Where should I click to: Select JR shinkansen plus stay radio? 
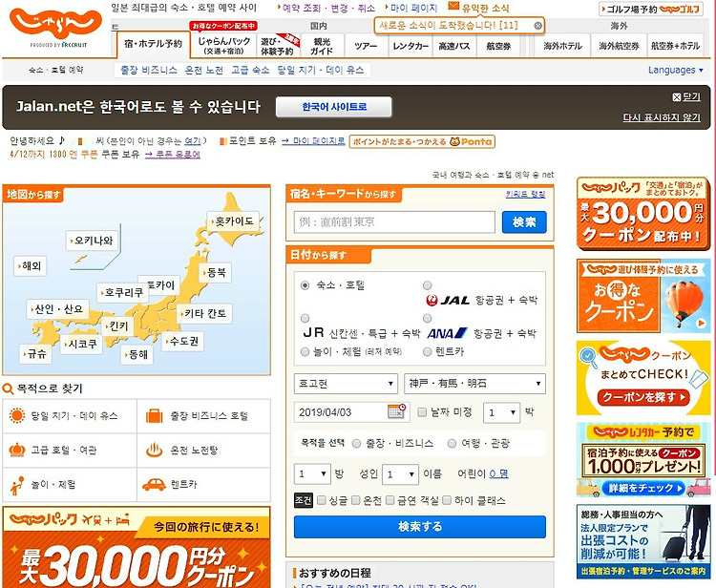tap(305, 318)
